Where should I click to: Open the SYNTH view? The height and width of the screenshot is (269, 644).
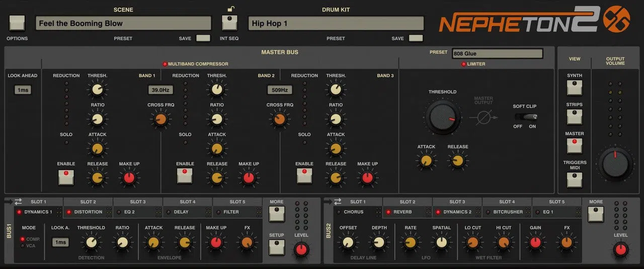point(574,87)
